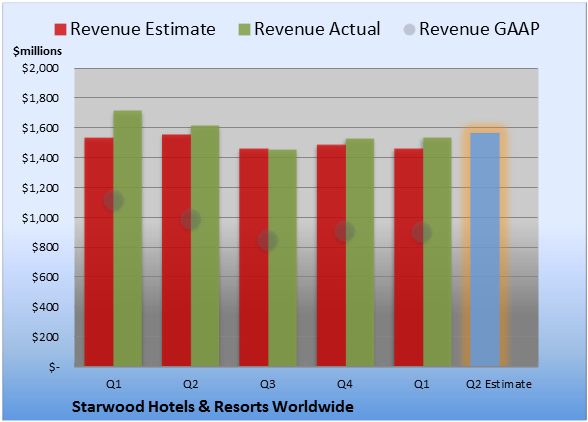Click the '$200' y-axis label
The height and width of the screenshot is (422, 588).
click(45, 337)
